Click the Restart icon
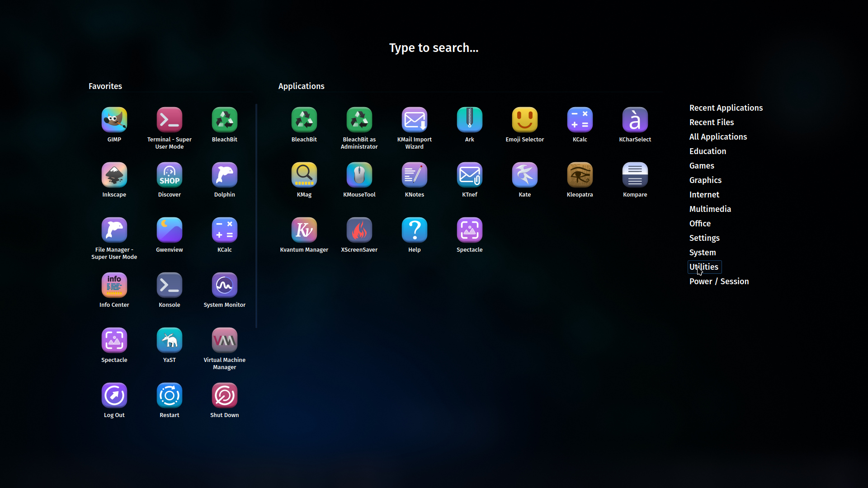Viewport: 868px width, 488px height. 170,395
